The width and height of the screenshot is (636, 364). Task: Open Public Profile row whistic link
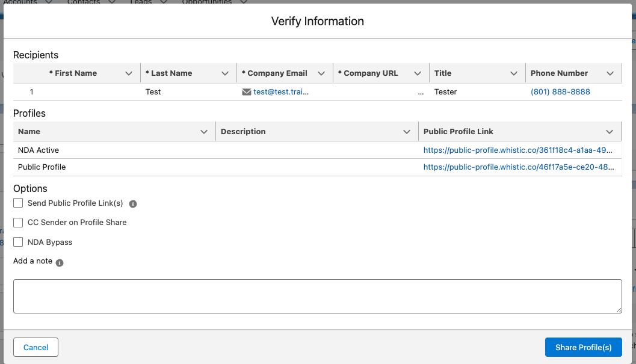tap(519, 167)
